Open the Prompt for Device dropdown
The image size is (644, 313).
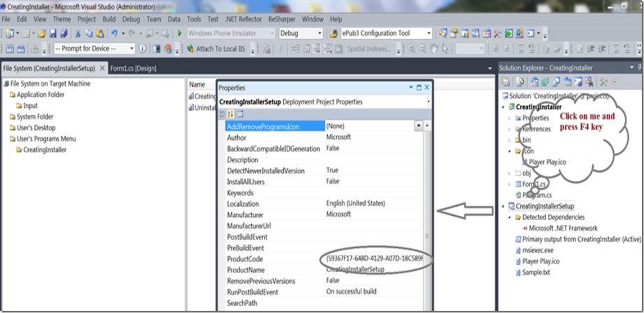click(x=132, y=49)
